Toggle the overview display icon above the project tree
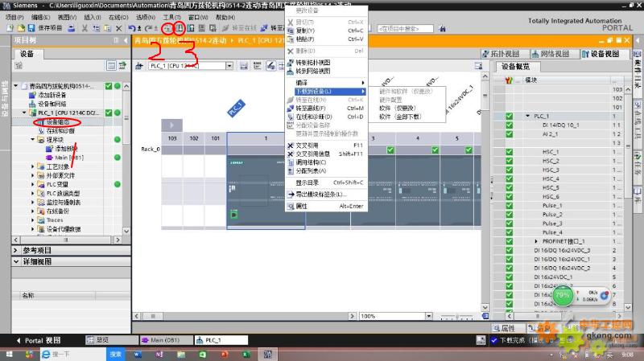Screen dimensions: 644x361 click(111, 65)
